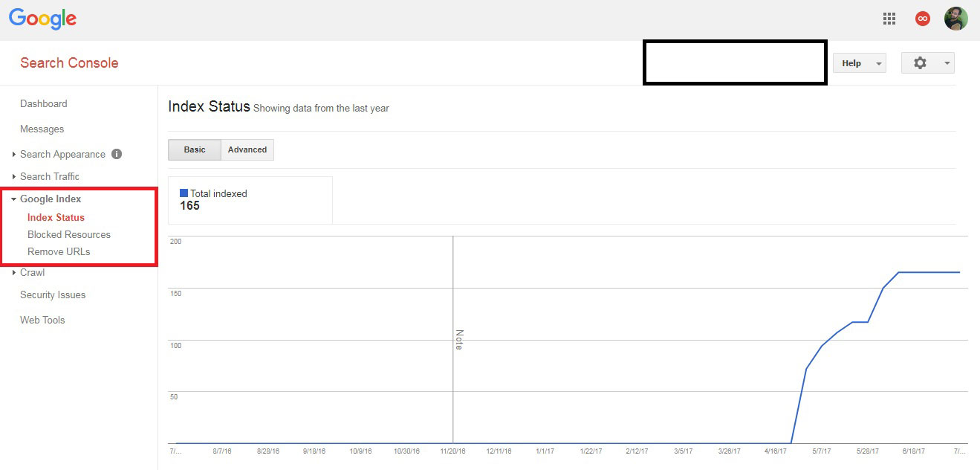This screenshot has width=980, height=470.
Task: Expand the Search Traffic section
Action: [x=49, y=176]
